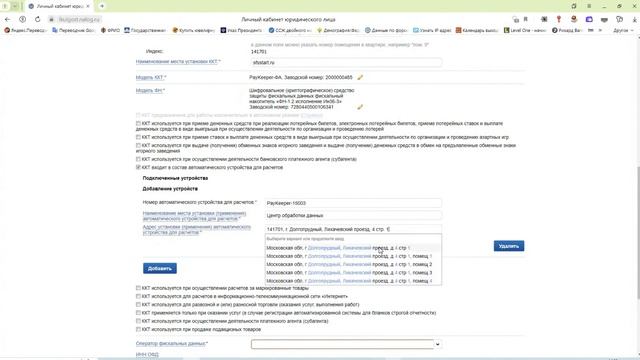Open the ФРИО bookmark
The width and height of the screenshot is (640, 360).
pos(110,30)
